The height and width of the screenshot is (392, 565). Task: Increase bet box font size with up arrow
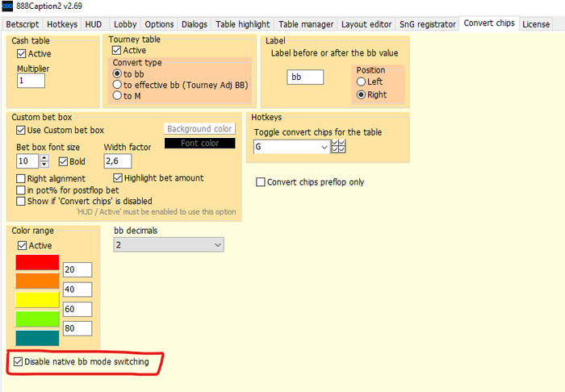tap(44, 157)
